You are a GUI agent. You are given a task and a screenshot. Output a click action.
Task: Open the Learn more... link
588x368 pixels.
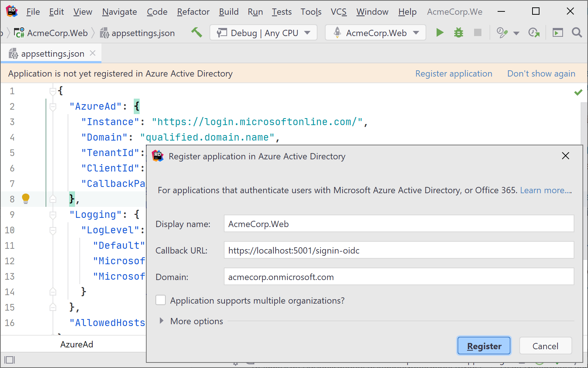point(546,190)
